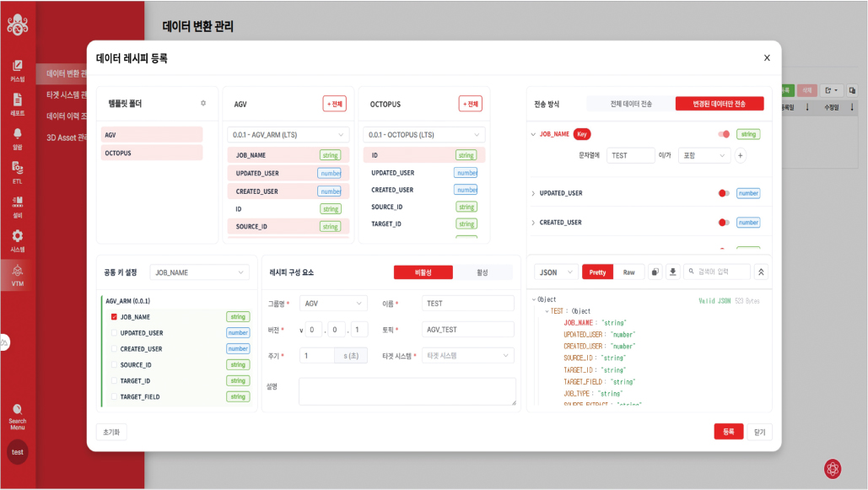Switch JSON view to Raw
Image resolution: width=868 pixels, height=490 pixels.
click(x=629, y=272)
